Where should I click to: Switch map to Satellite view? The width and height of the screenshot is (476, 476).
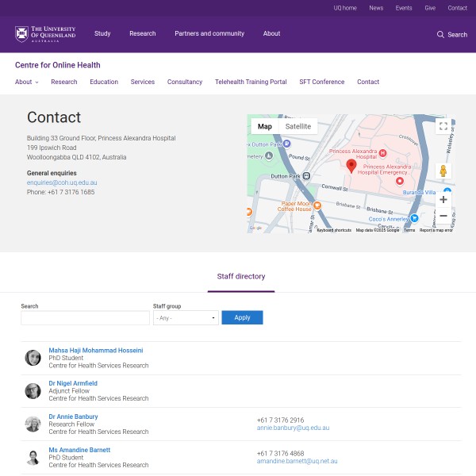(298, 126)
